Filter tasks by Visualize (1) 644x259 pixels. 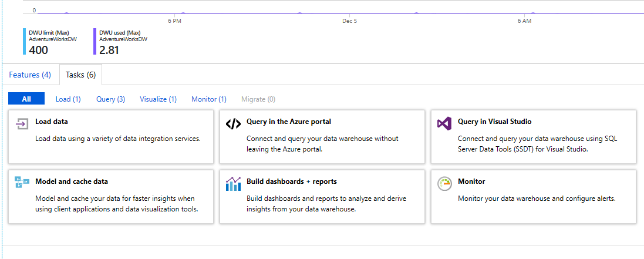click(158, 99)
